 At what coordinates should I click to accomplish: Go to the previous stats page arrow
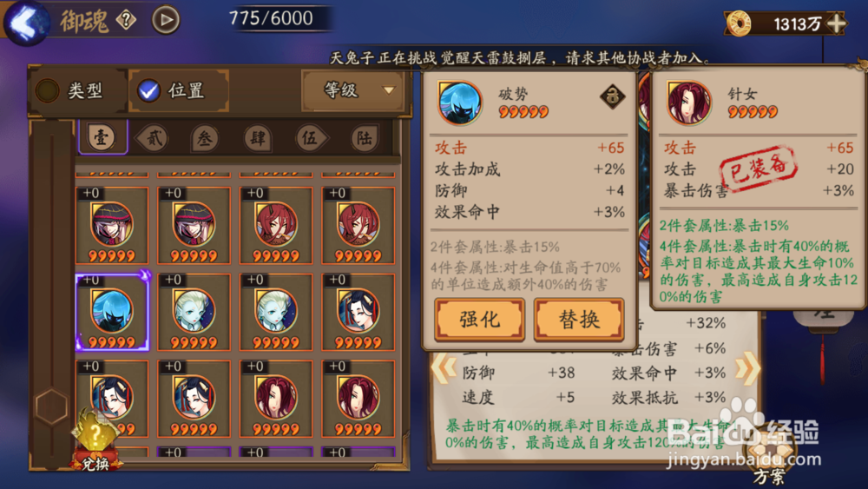tap(443, 367)
